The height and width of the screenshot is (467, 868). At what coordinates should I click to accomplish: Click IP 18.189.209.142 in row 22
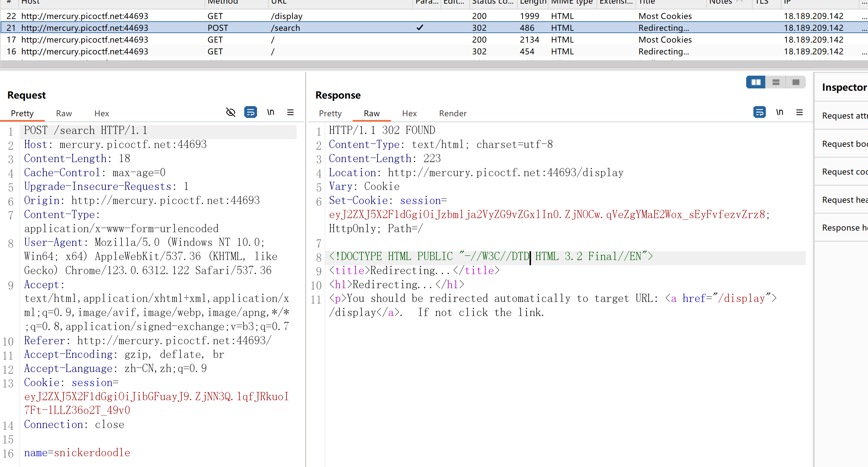pos(813,16)
